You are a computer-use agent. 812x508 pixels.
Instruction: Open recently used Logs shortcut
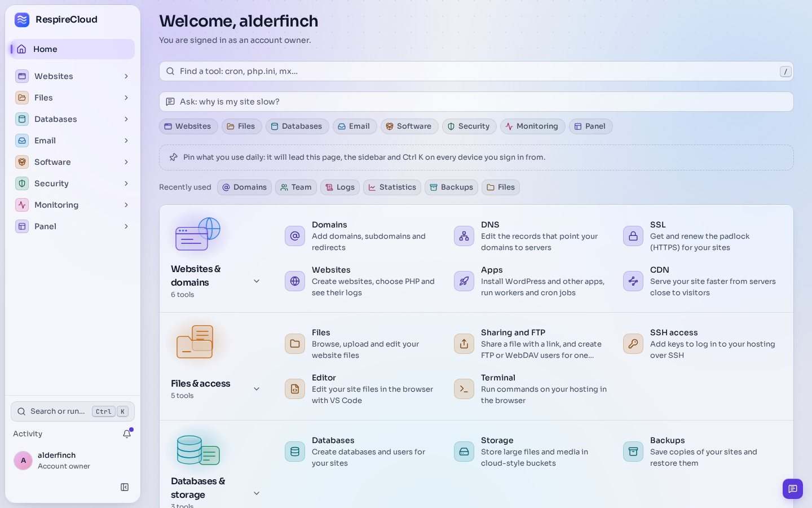(x=340, y=187)
